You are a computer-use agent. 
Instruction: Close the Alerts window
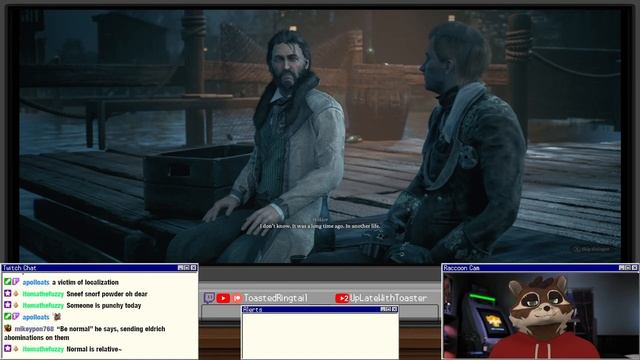tap(394, 309)
